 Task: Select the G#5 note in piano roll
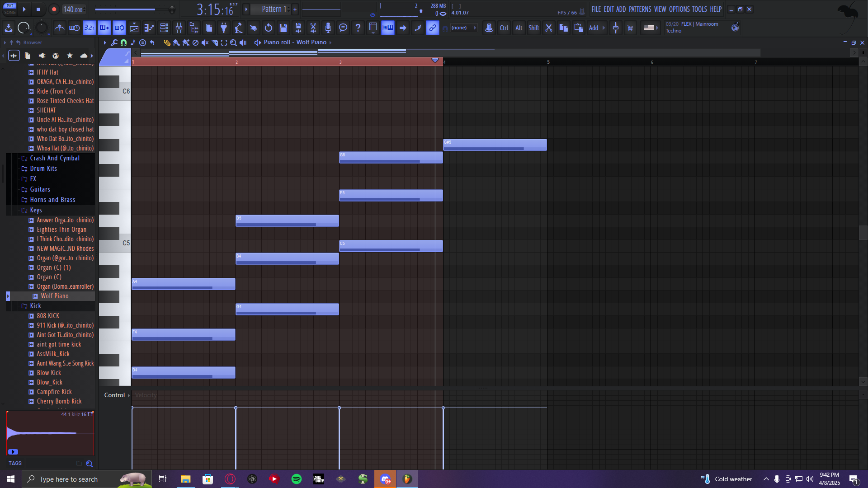coord(495,145)
